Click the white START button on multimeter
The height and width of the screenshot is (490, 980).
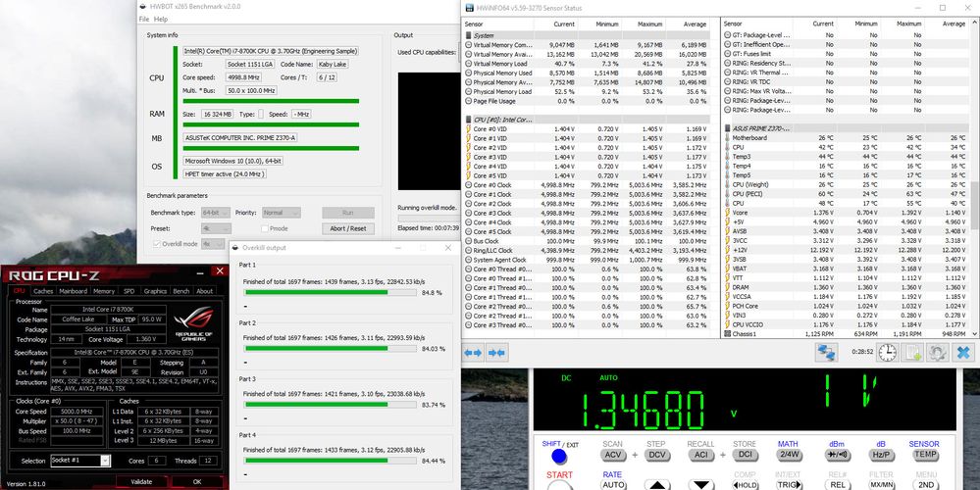click(x=559, y=486)
